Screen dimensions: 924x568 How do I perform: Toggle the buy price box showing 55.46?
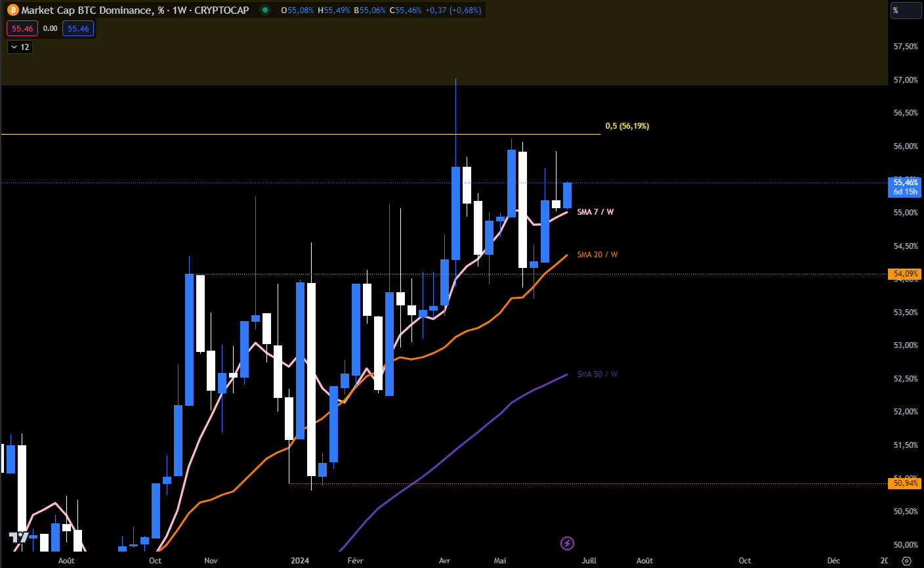point(78,28)
